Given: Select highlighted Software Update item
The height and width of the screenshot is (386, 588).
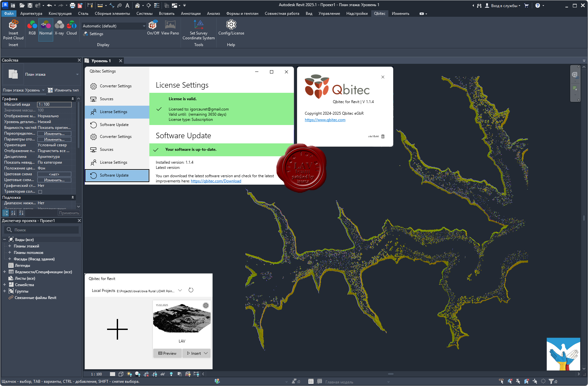Looking at the screenshot, I should [x=117, y=175].
